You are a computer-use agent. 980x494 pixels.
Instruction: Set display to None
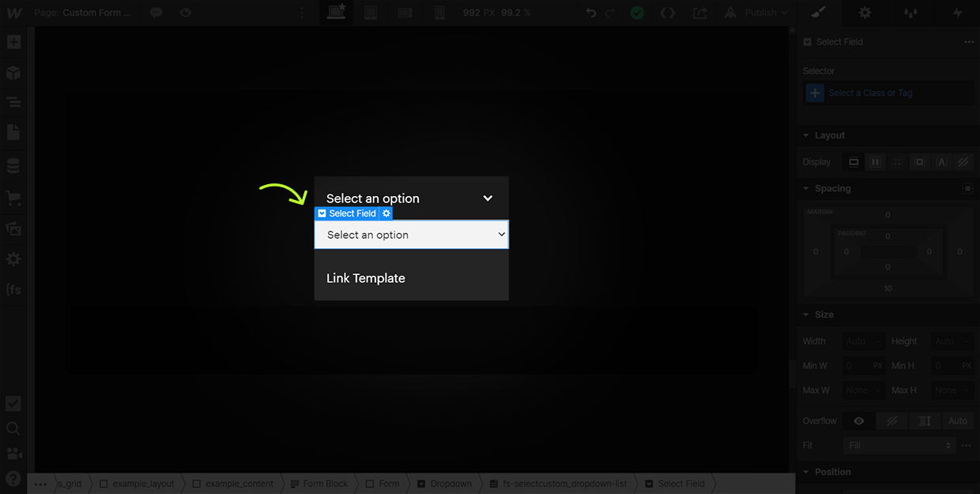coord(963,162)
